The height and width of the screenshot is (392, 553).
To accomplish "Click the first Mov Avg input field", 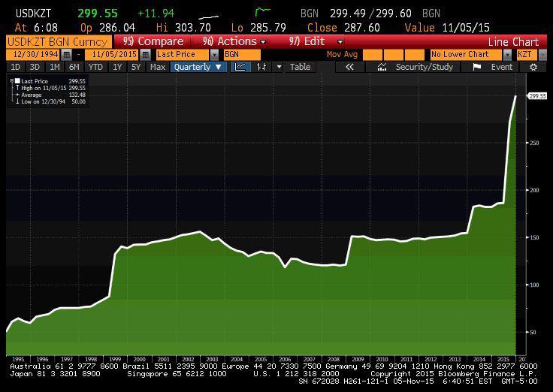I will point(373,55).
